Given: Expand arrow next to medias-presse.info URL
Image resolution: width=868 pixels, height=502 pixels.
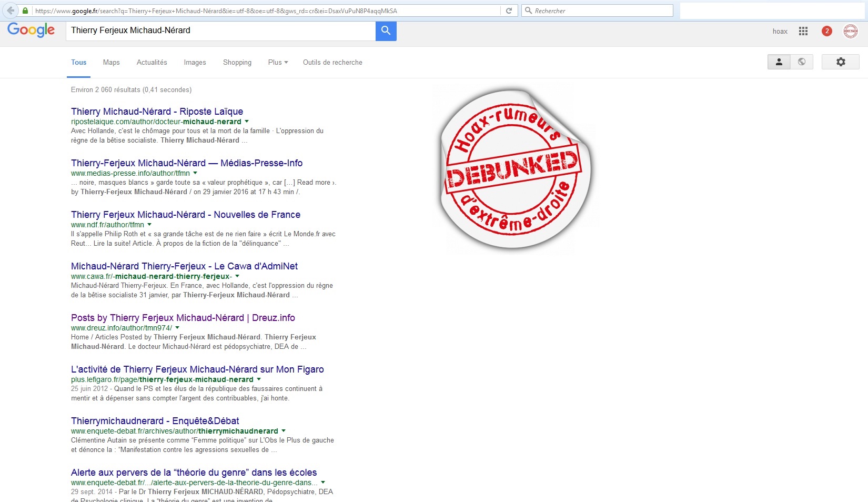Looking at the screenshot, I should (195, 173).
